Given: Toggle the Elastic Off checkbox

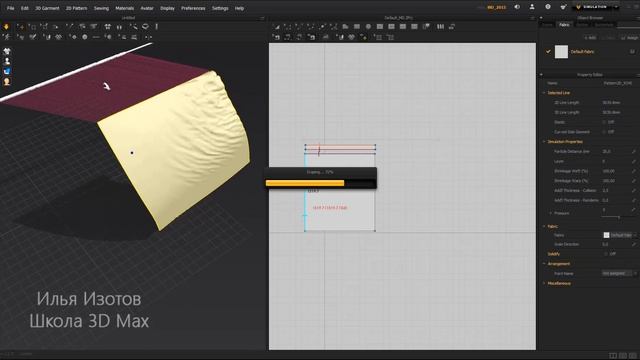Looking at the screenshot, I should pos(604,122).
